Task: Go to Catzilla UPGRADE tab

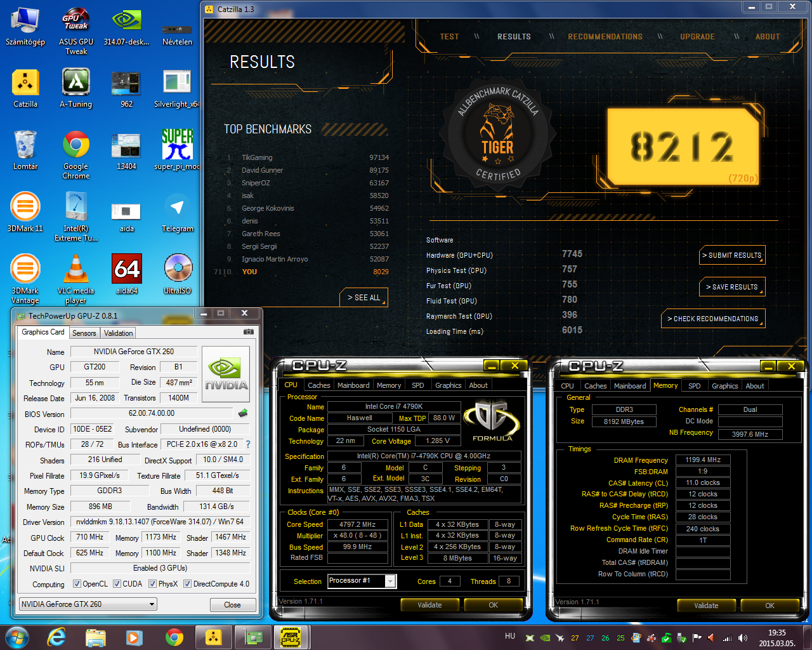Action: [697, 37]
